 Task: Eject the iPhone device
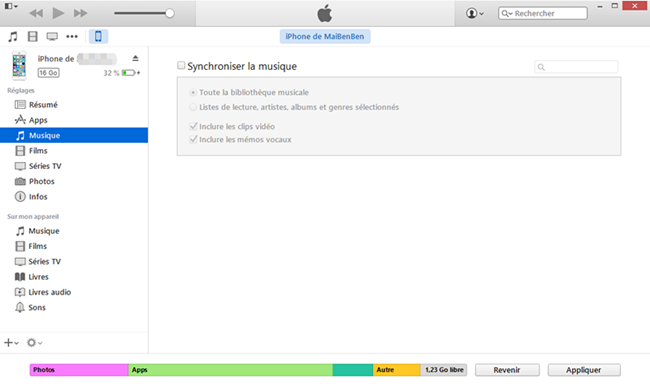[136, 58]
